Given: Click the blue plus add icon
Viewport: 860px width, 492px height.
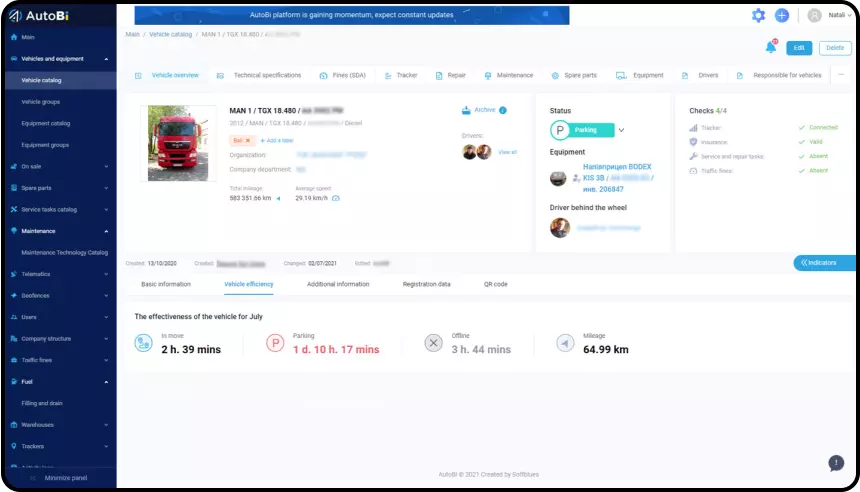Looking at the screenshot, I should (x=782, y=16).
